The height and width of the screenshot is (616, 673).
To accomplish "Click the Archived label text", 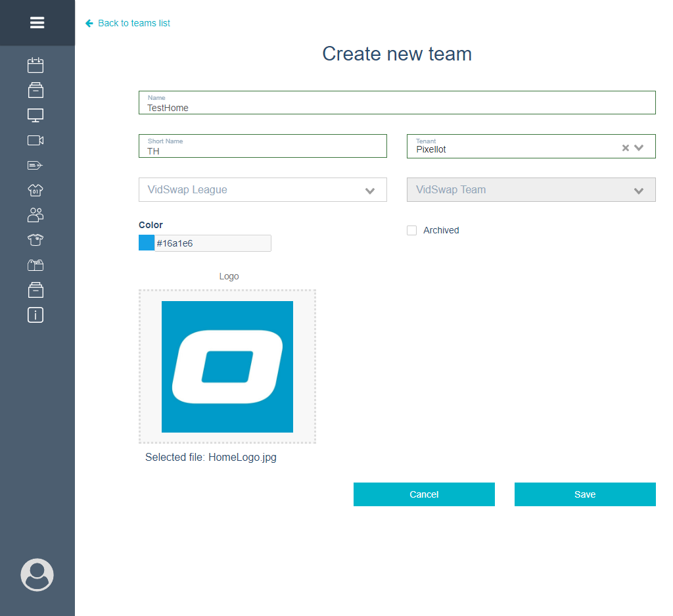I will click(x=441, y=231).
